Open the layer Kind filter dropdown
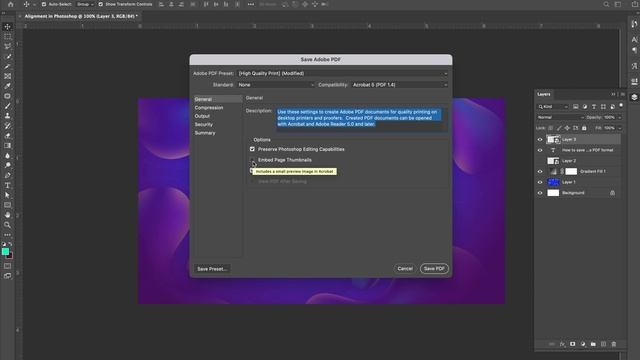This screenshot has height=360, width=640. pyautogui.click(x=553, y=107)
